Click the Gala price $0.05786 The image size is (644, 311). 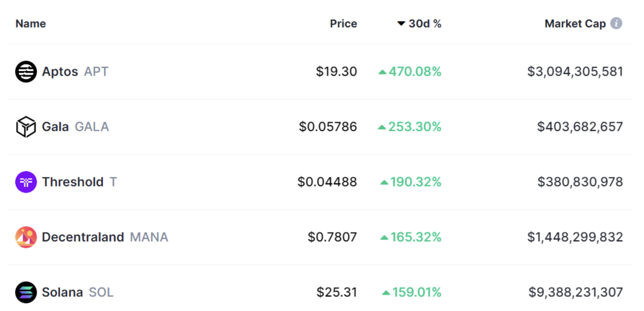coord(328,127)
